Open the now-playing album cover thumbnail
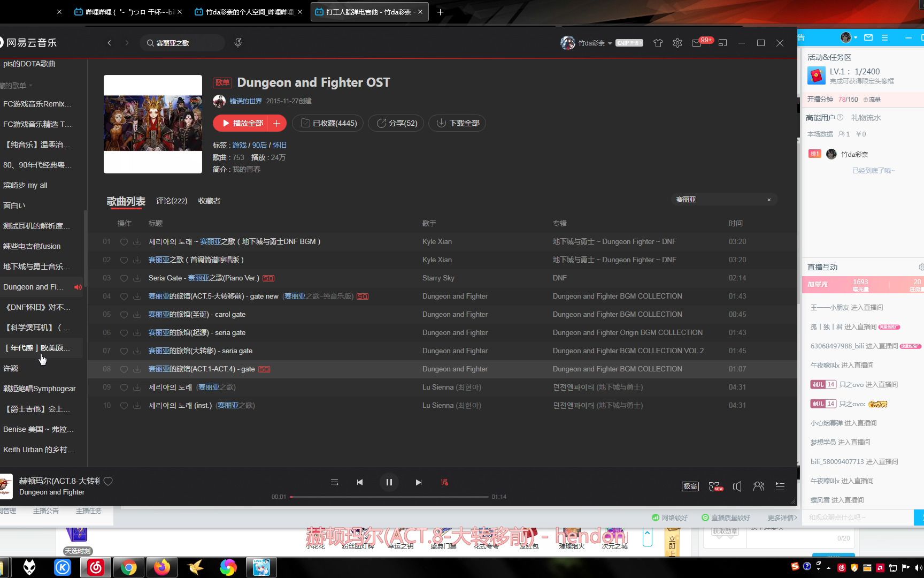Image resolution: width=924 pixels, height=578 pixels. [x=6, y=486]
